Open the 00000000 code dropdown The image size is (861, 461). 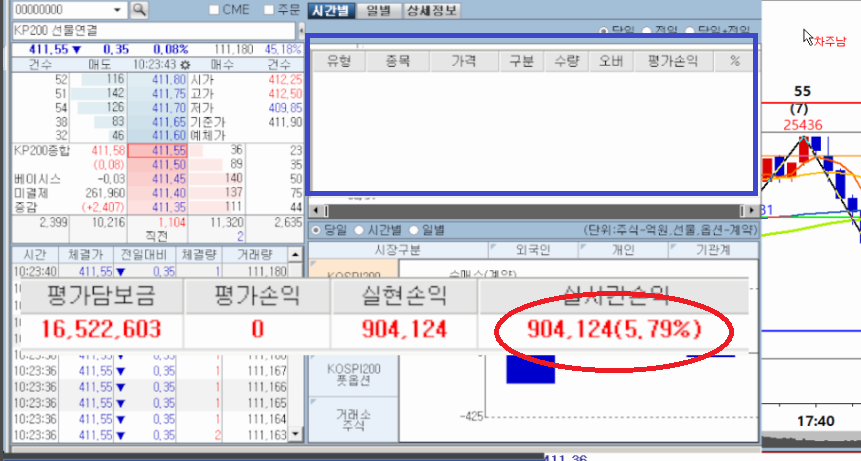pos(119,10)
